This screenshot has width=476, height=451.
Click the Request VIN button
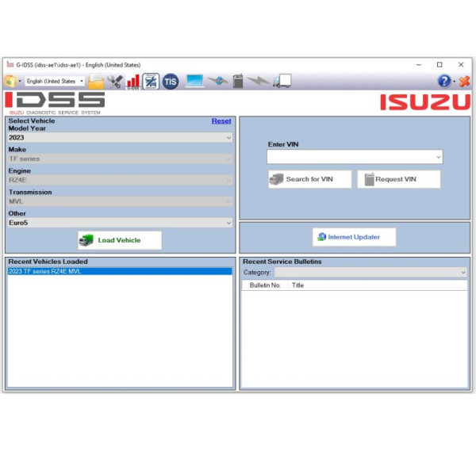(398, 179)
